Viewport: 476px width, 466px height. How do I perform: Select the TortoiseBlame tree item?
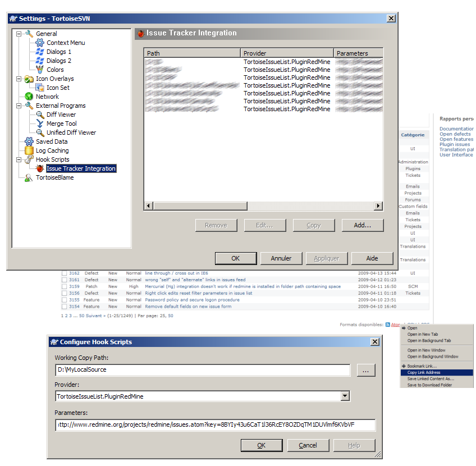tap(55, 177)
